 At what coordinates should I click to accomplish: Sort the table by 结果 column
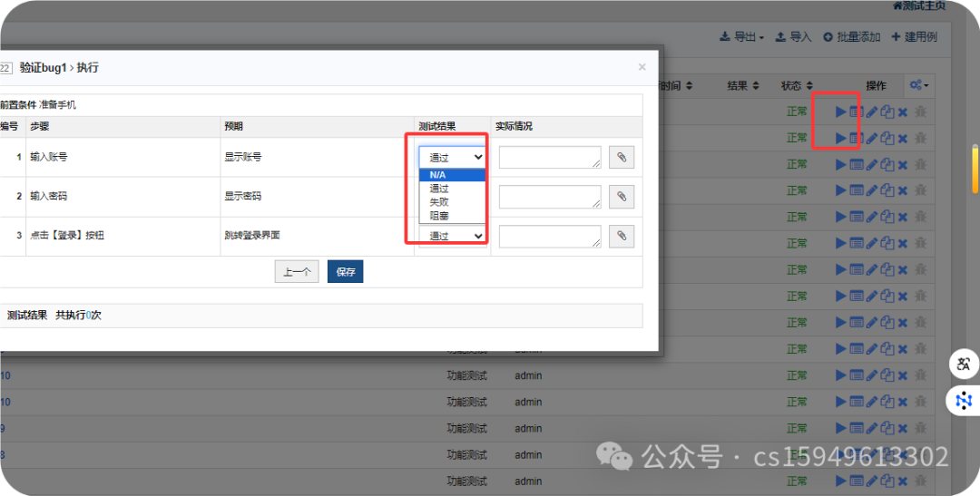point(743,85)
